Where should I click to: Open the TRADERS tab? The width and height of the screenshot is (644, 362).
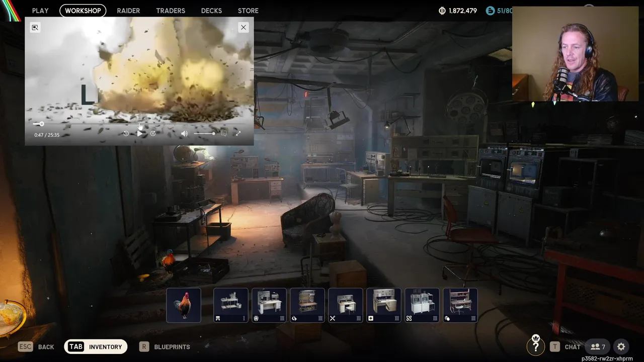[171, 11]
